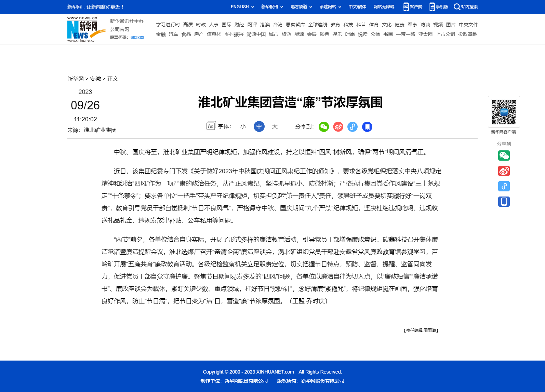Click mobile phone icon in right sidebar
The width and height of the screenshot is (545, 392).
(504, 202)
